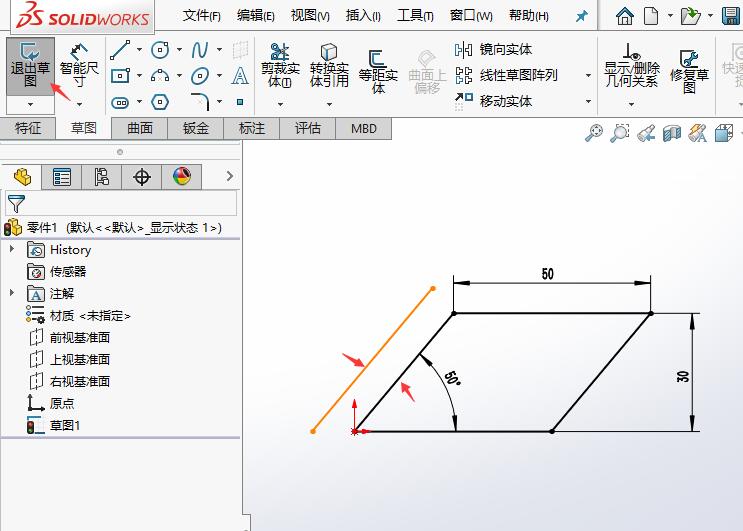Open dropdown arrow next to Line tool
This screenshot has height=531, width=743.
tap(139, 49)
